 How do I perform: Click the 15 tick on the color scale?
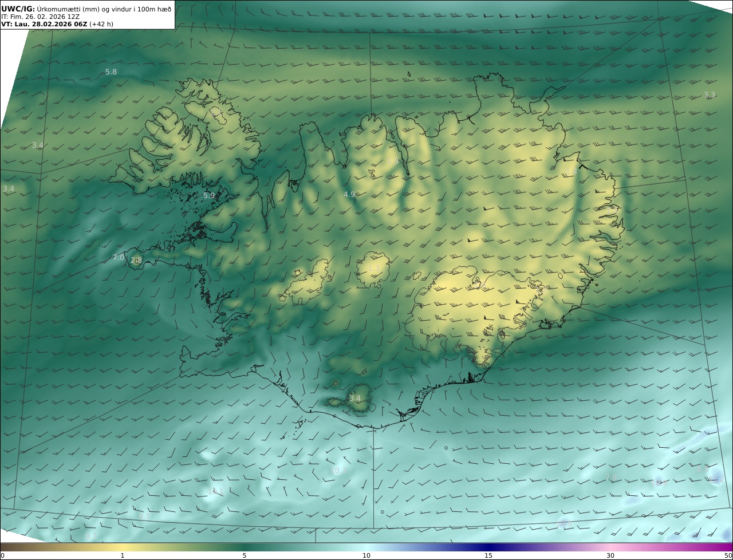(488, 555)
